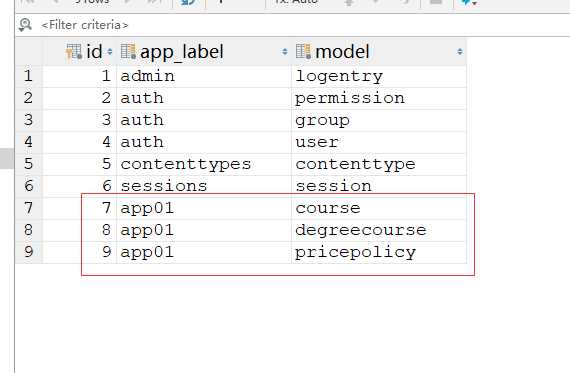570x373 pixels.
Task: Toggle sort arrows on id column
Action: 110,52
